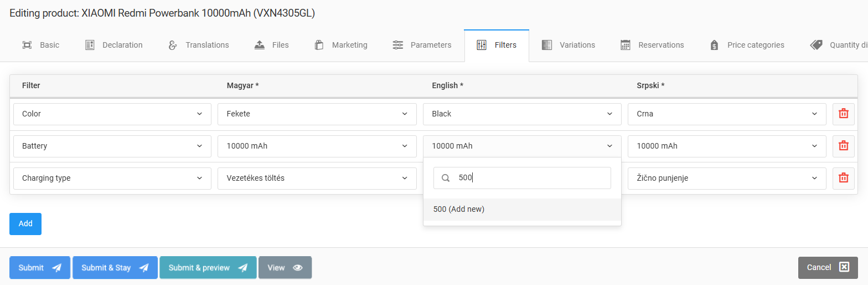This screenshot has width=868, height=285.
Task: Open the Crna Srpski dropdown
Action: (x=727, y=114)
